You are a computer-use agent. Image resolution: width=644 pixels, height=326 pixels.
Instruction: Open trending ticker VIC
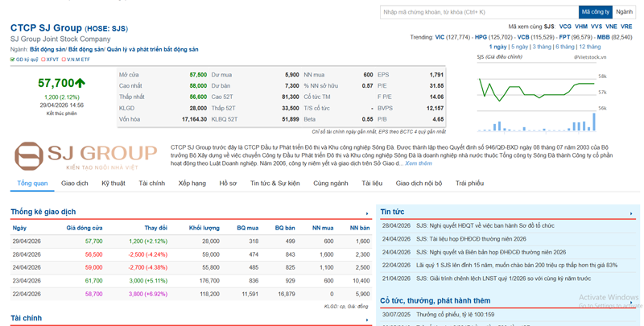click(440, 37)
